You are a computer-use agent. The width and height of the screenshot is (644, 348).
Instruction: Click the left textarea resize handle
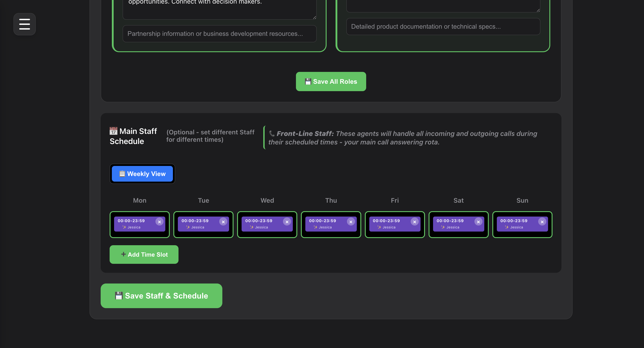[x=314, y=17]
